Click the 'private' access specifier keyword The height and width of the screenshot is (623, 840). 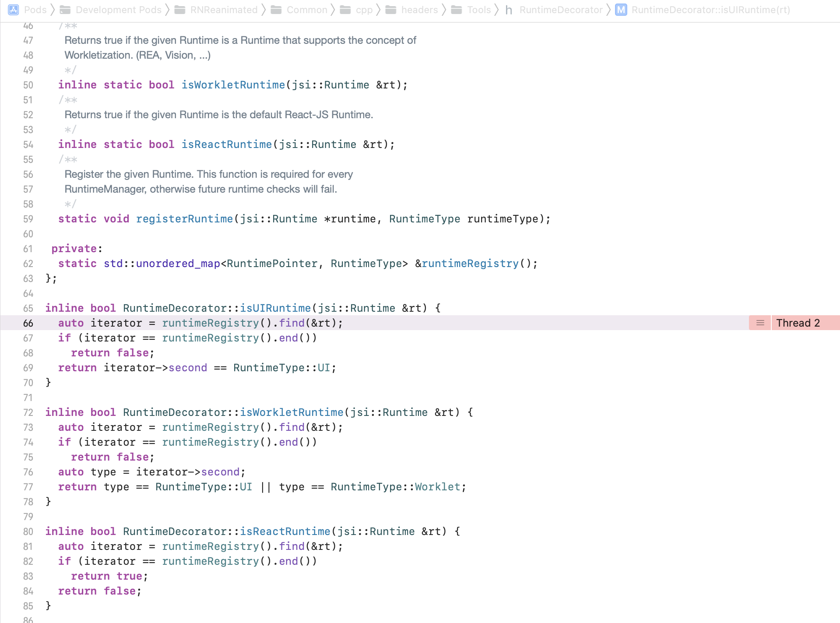(74, 249)
